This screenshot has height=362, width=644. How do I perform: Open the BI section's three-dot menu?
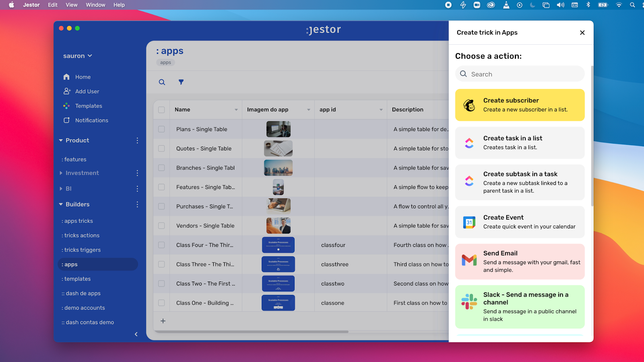(137, 189)
